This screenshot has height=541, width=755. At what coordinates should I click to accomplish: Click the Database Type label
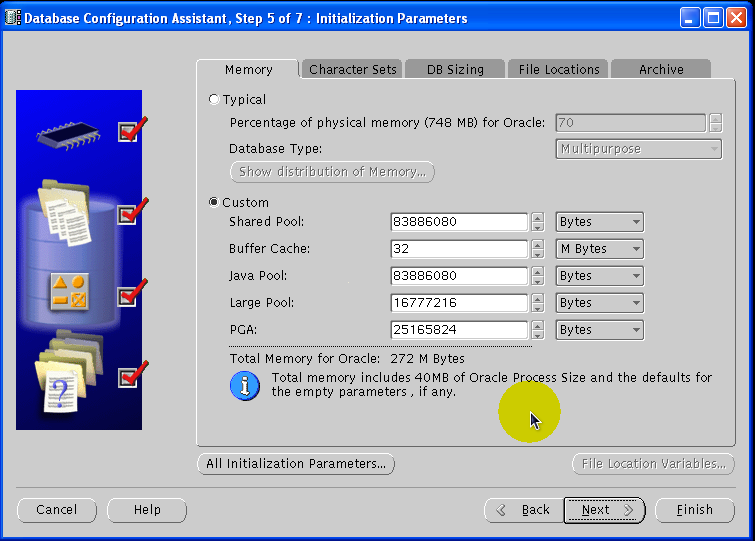[275, 149]
